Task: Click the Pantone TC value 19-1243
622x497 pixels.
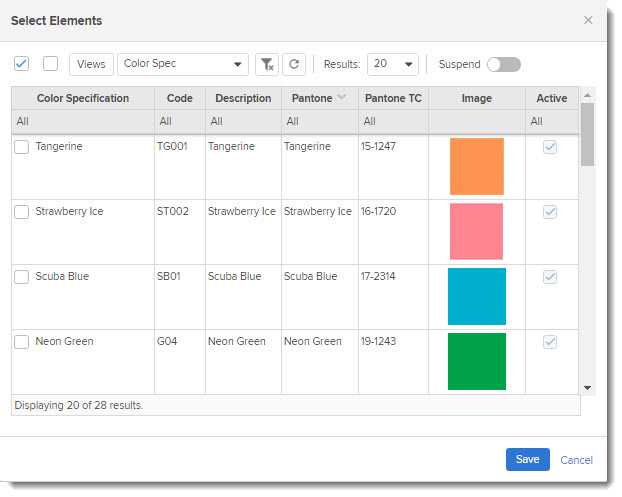Action: coord(378,342)
